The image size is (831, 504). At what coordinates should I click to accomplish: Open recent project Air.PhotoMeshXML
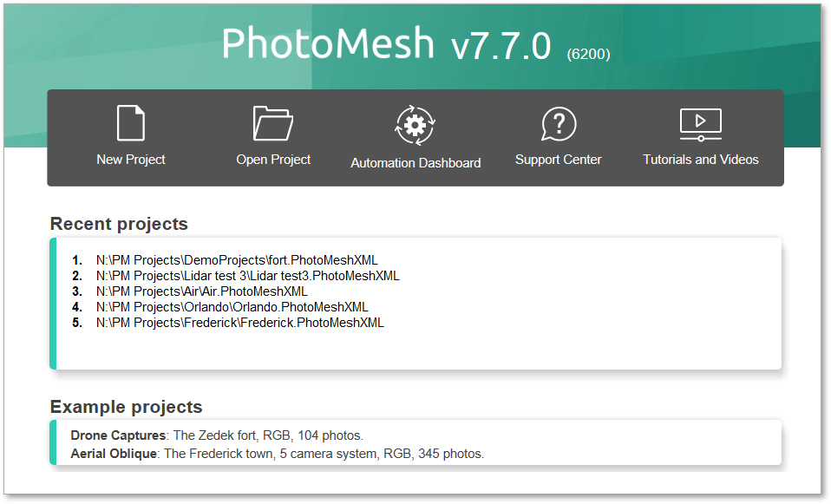point(201,291)
